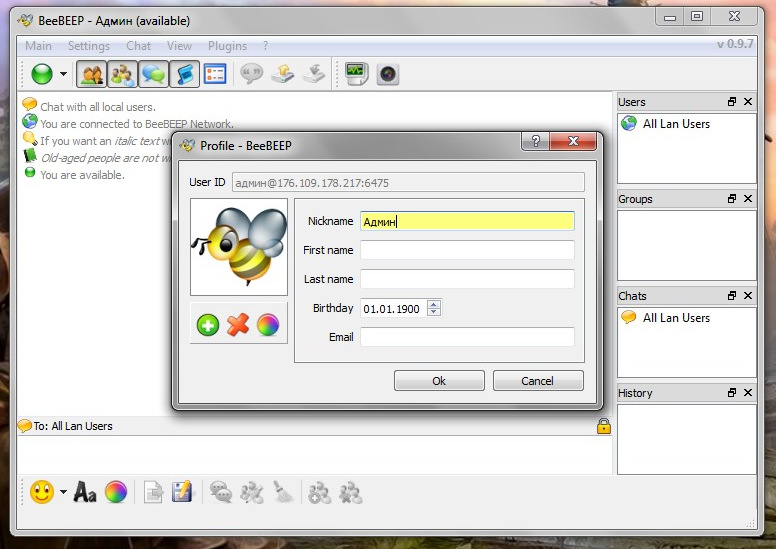The width and height of the screenshot is (776, 549).
Task: Click the Nickname input field
Action: [467, 221]
